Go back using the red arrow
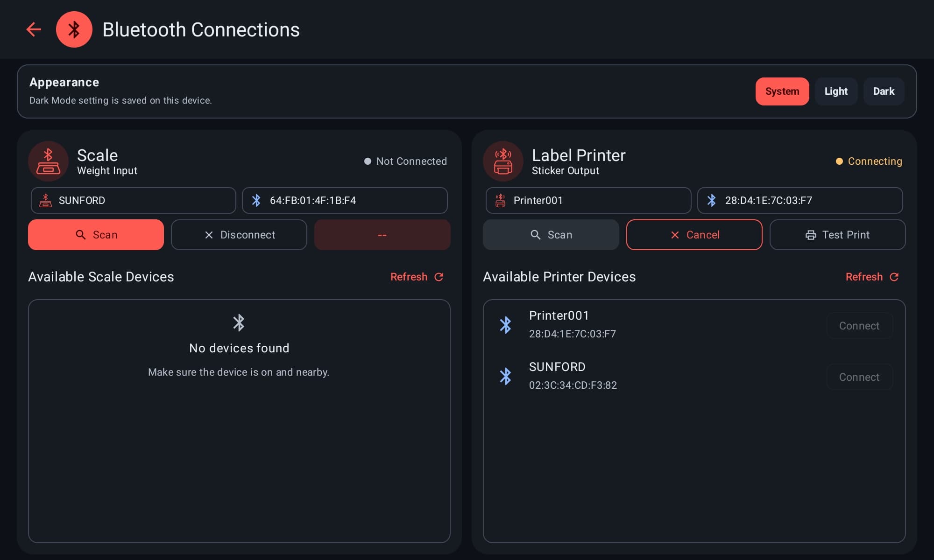Screen dimensions: 934x560 point(34,29)
